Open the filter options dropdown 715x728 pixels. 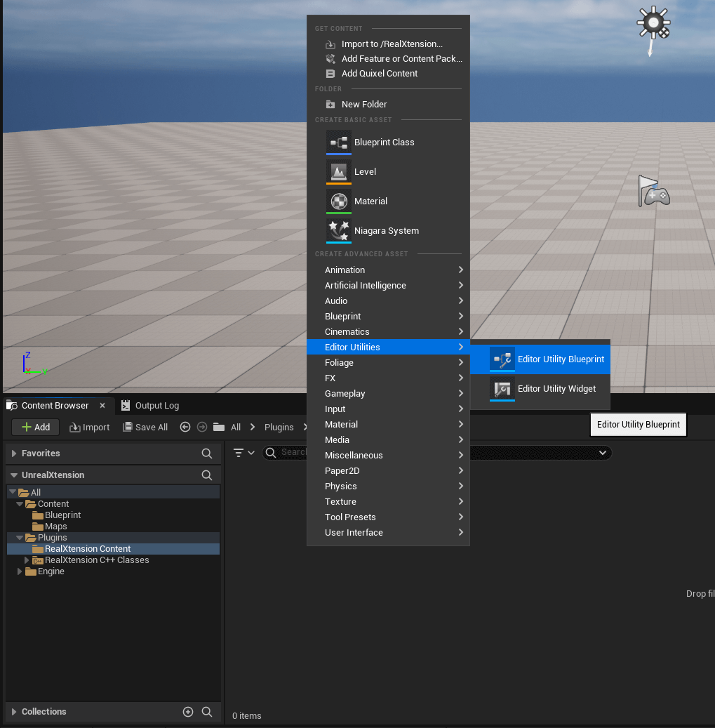[x=243, y=453]
